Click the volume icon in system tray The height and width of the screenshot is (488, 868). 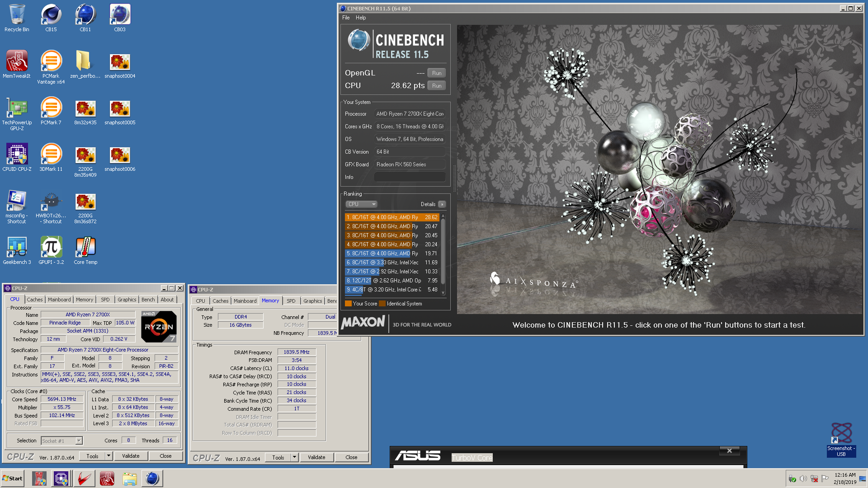803,479
